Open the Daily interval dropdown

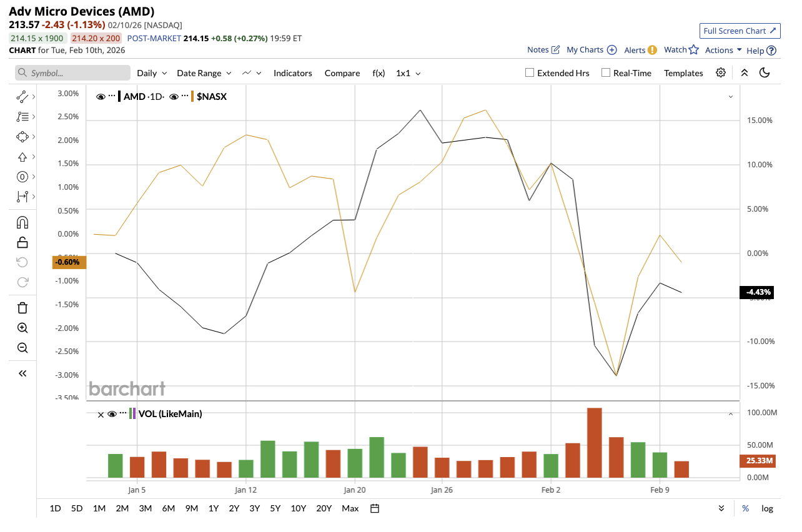pyautogui.click(x=152, y=73)
